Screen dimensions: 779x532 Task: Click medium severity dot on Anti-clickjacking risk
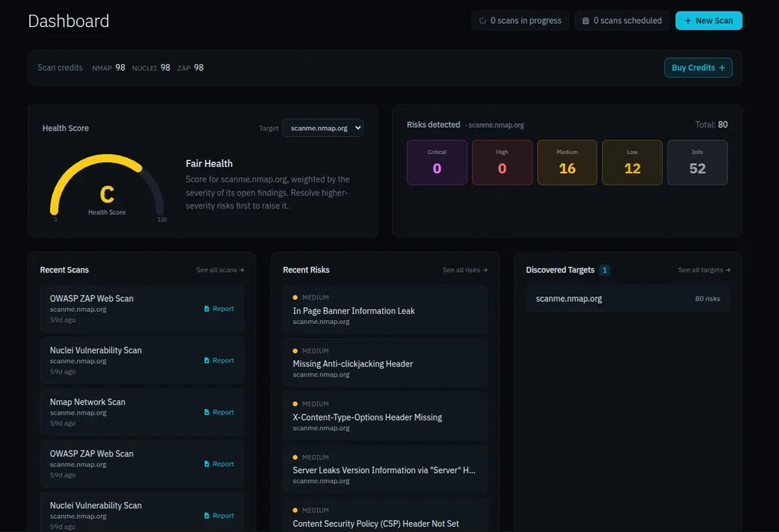[295, 351]
